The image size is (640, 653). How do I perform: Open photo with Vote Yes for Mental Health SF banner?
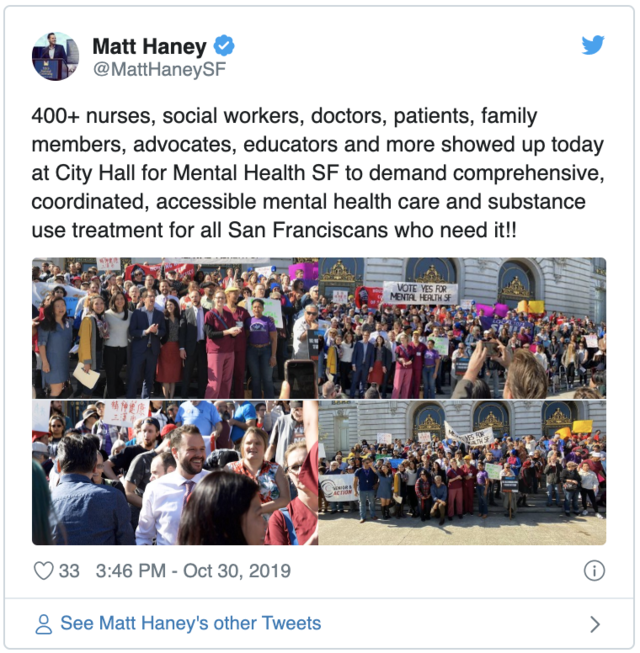(x=462, y=328)
